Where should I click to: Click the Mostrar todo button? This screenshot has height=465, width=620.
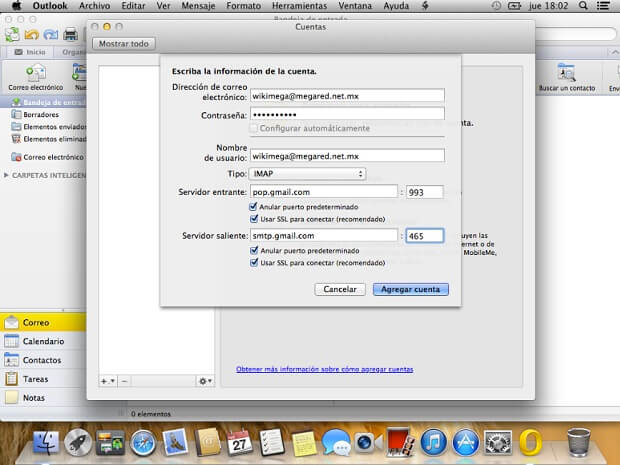pyautogui.click(x=124, y=43)
